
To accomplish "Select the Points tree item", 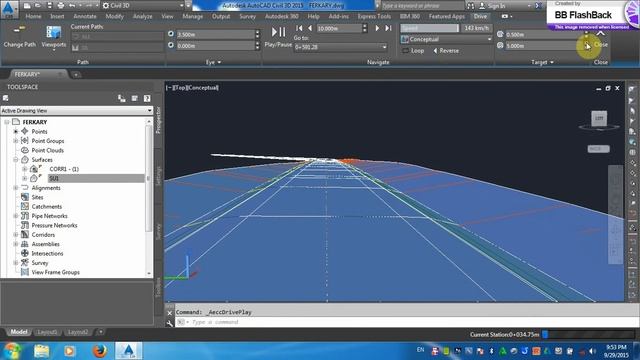I will [39, 131].
